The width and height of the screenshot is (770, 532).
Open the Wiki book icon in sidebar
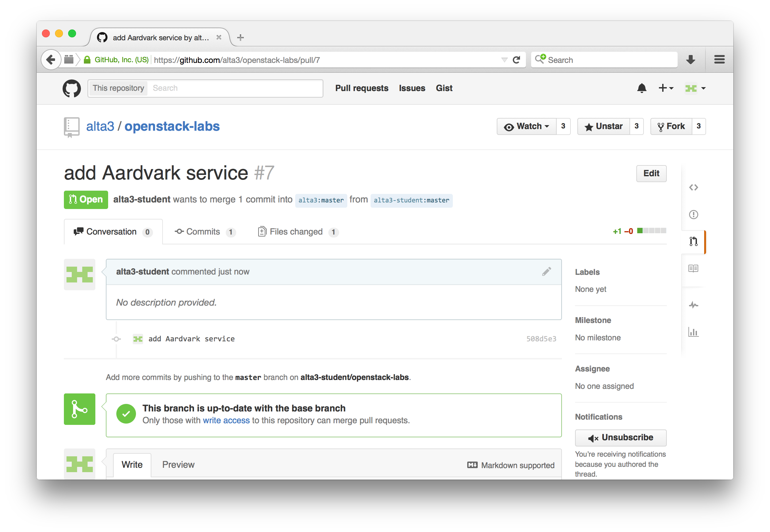(693, 268)
